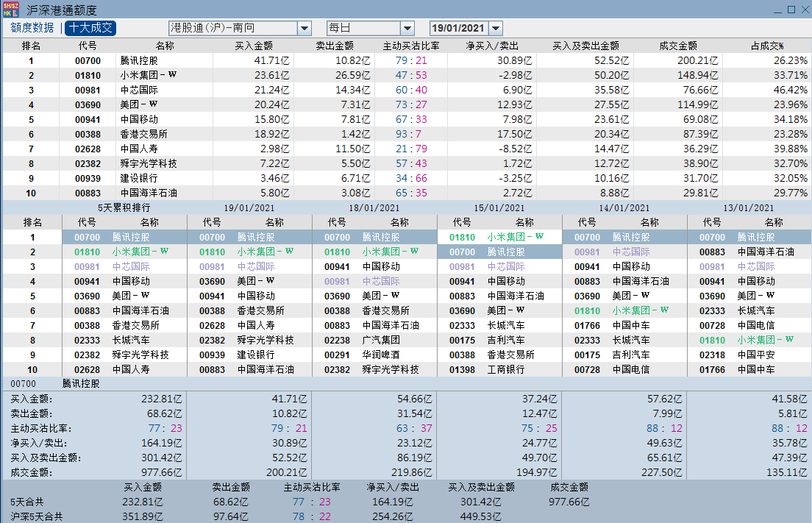Click the 13/01/2021 column header

click(x=749, y=207)
